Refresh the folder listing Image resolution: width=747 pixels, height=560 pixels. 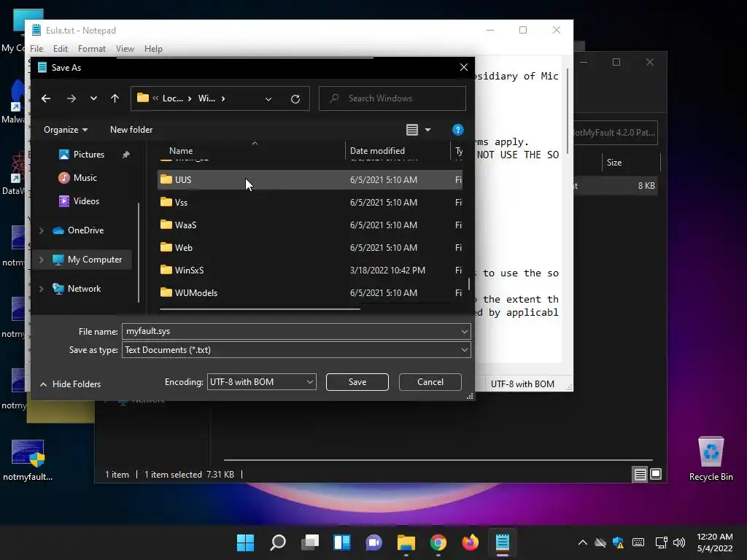[x=295, y=98]
